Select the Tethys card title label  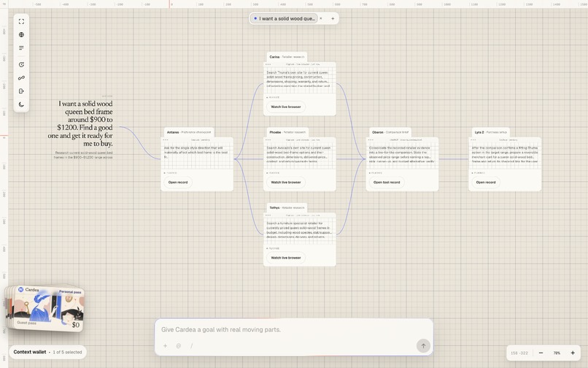(x=287, y=207)
